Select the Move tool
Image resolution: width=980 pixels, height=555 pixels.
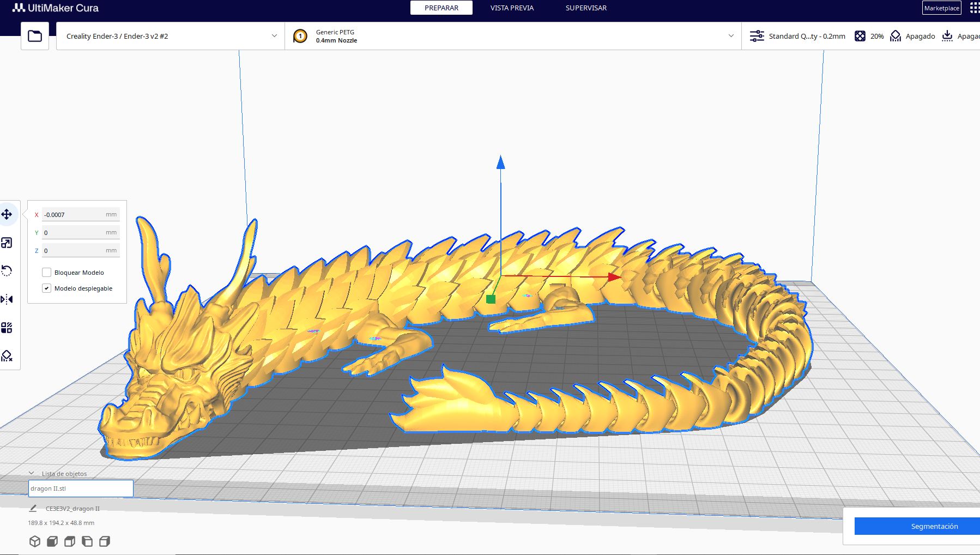coord(7,214)
